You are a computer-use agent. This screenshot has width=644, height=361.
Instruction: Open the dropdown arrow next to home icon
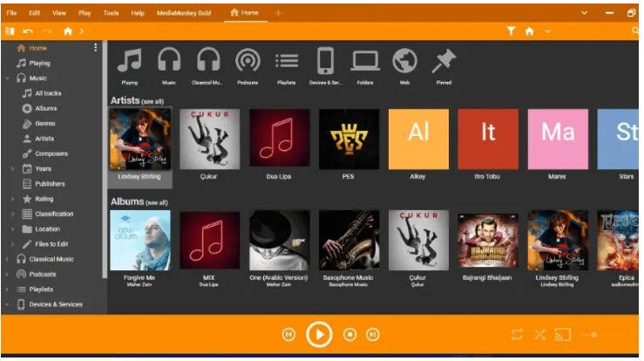click(x=548, y=31)
